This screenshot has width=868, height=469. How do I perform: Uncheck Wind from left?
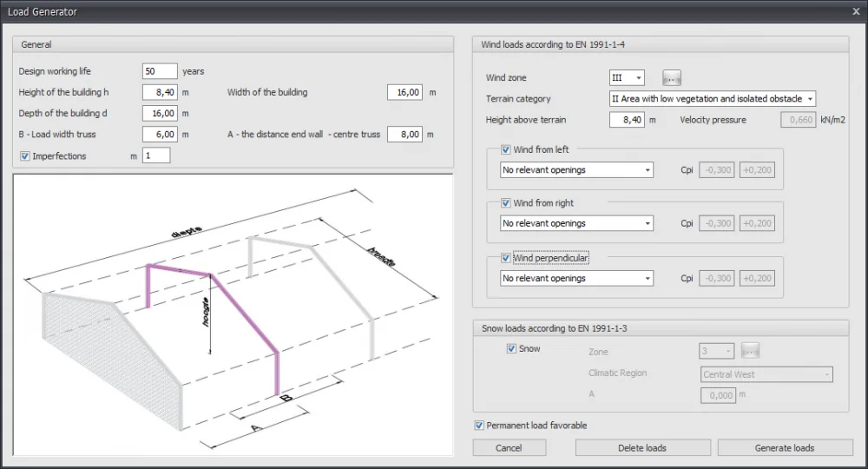(x=505, y=149)
